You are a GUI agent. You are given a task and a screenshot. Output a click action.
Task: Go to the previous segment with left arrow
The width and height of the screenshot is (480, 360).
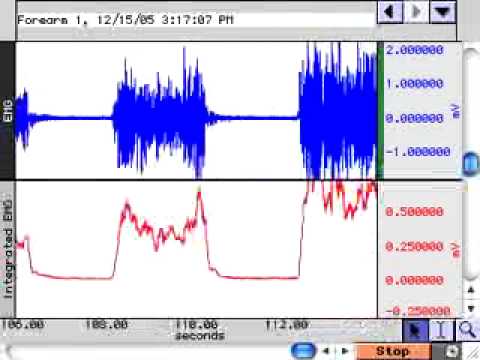point(390,12)
